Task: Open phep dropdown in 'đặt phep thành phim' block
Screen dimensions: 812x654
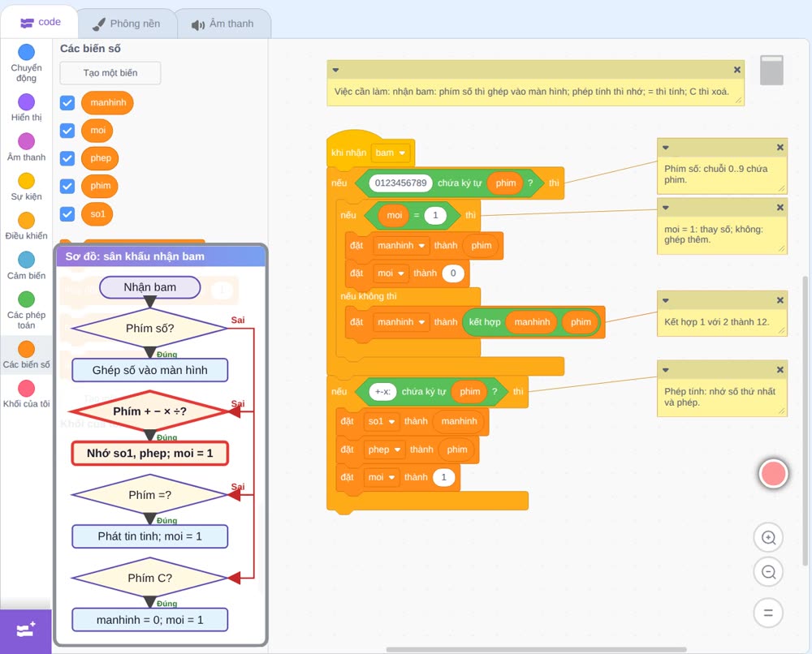Action: pyautogui.click(x=384, y=450)
